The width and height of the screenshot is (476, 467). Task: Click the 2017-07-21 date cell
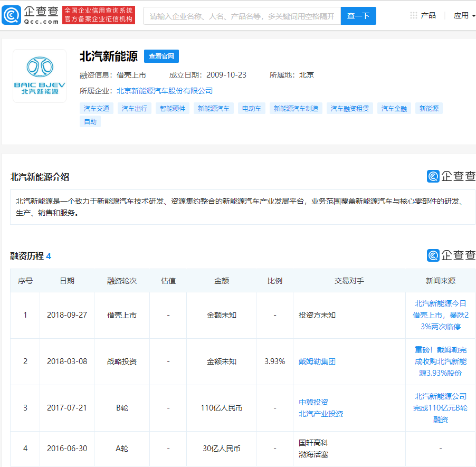pos(67,408)
